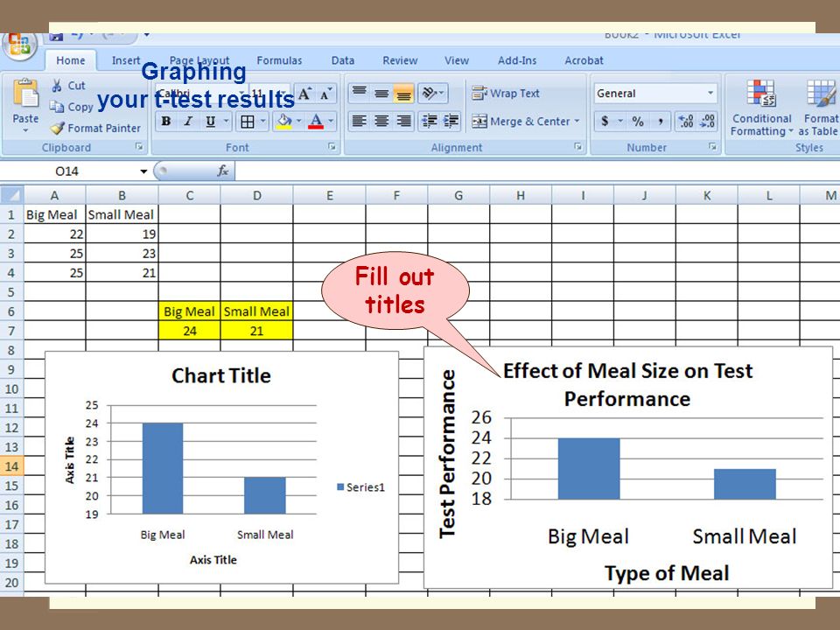Click cell B1 containing Small Meal
Viewport: 840px width, 630px height.
point(122,215)
